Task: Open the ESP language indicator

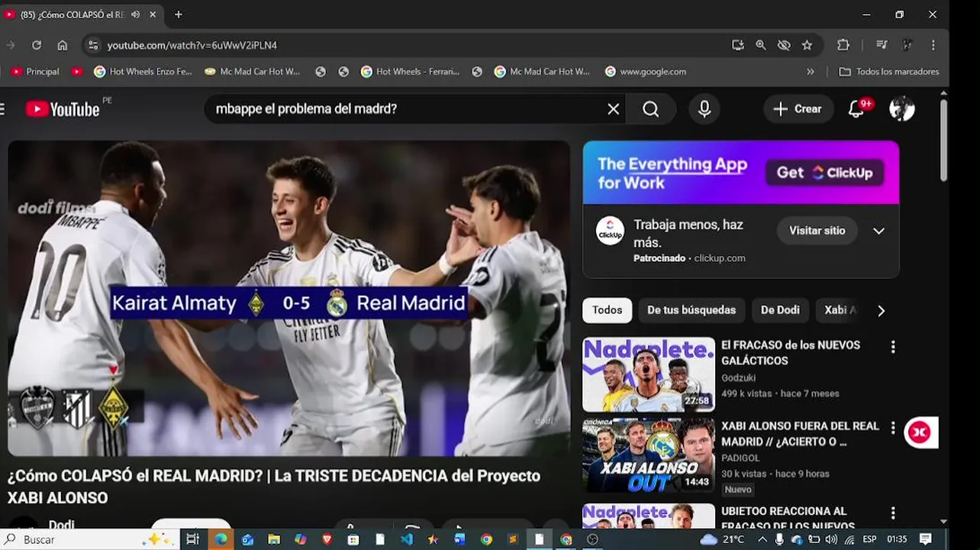Action: (869, 539)
